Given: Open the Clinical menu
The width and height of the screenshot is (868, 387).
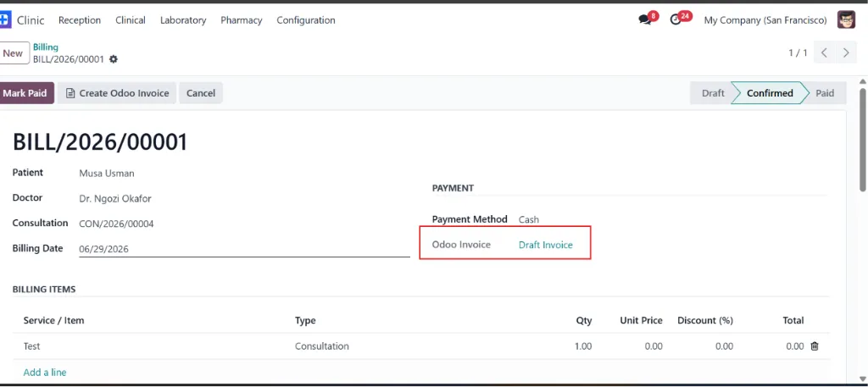Looking at the screenshot, I should (131, 20).
